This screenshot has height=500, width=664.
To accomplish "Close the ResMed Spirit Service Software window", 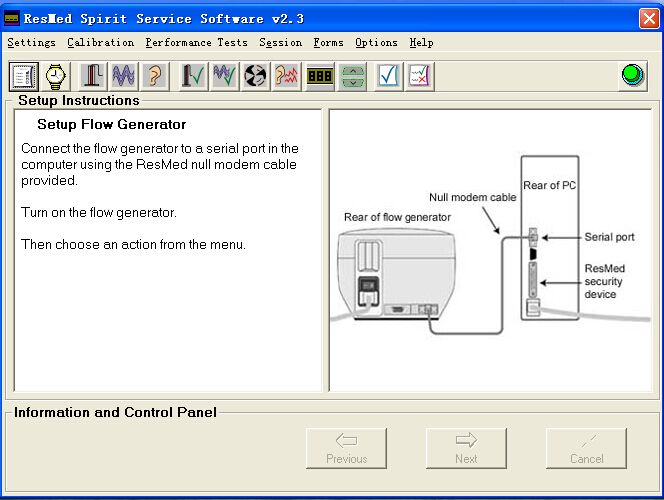I will click(x=649, y=19).
